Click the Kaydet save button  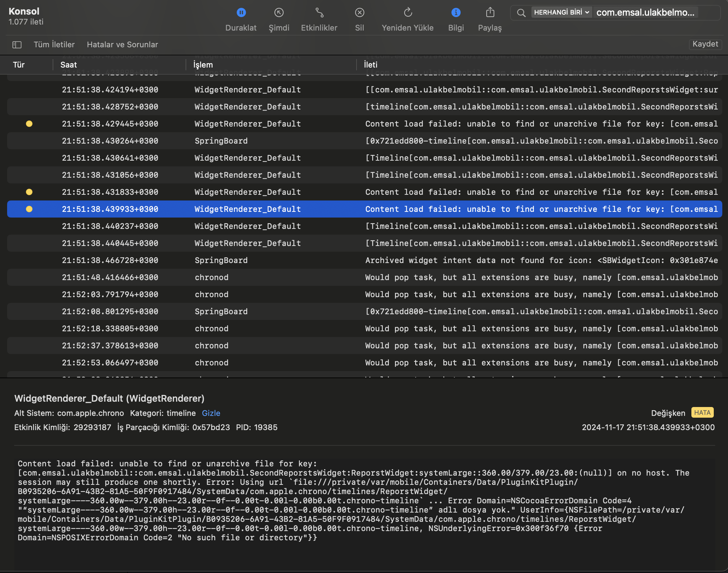pyautogui.click(x=705, y=44)
